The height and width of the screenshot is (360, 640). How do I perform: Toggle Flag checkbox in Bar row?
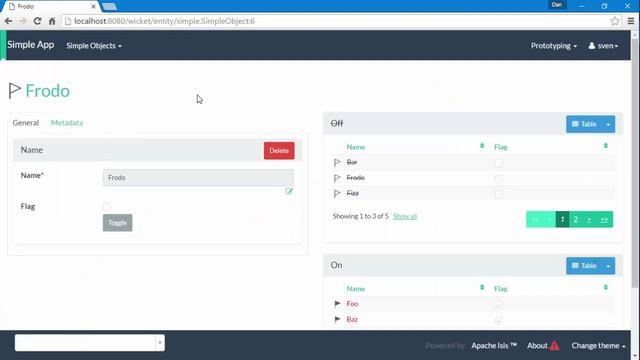(498, 163)
